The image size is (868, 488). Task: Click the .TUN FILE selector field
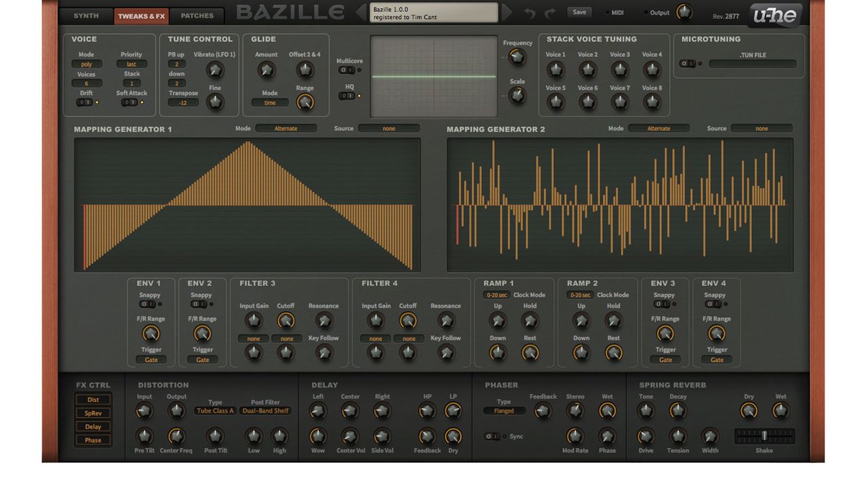coord(753,64)
